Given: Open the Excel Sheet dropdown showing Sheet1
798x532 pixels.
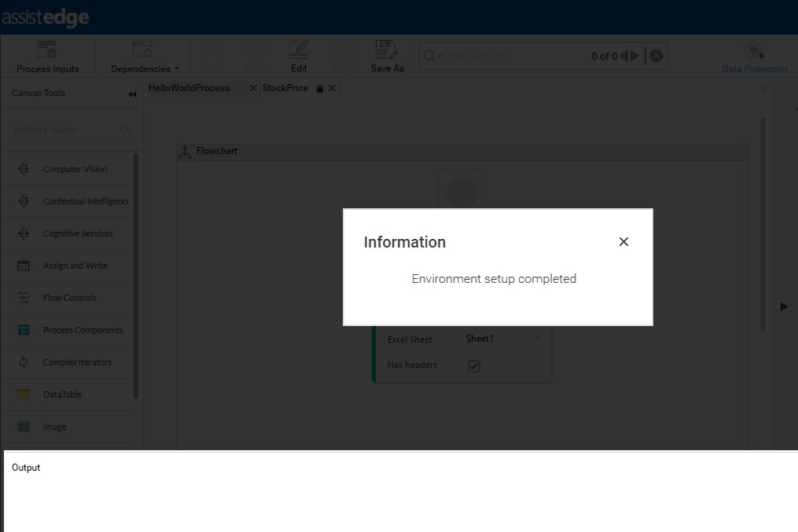Looking at the screenshot, I should [x=502, y=339].
